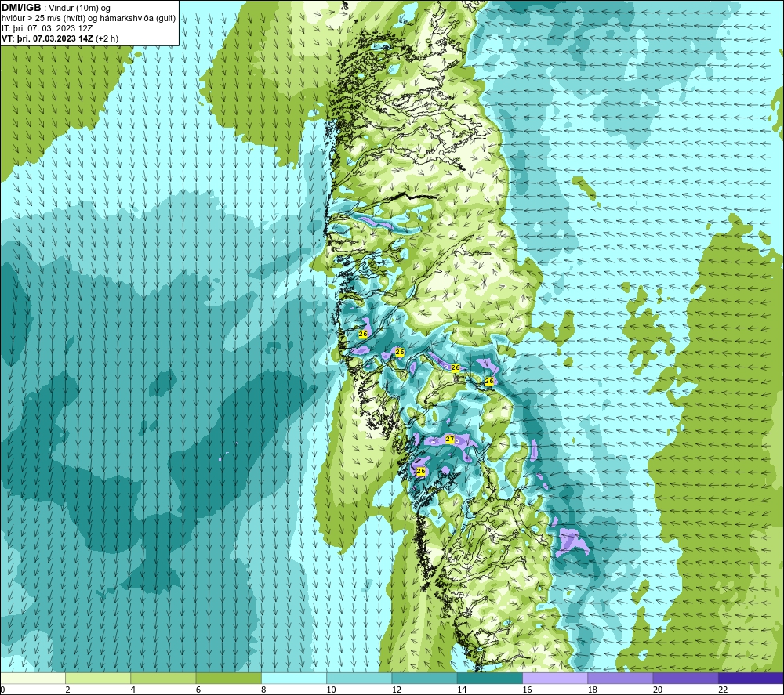Click the light lavender 16–18 m/s legend swatch
This screenshot has width=784, height=695.
pos(555,678)
